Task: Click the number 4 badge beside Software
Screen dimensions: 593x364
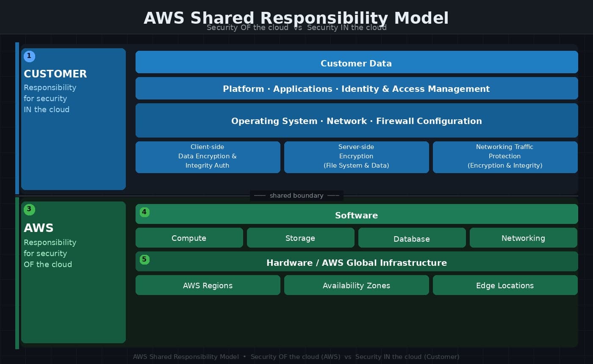Action: [144, 212]
